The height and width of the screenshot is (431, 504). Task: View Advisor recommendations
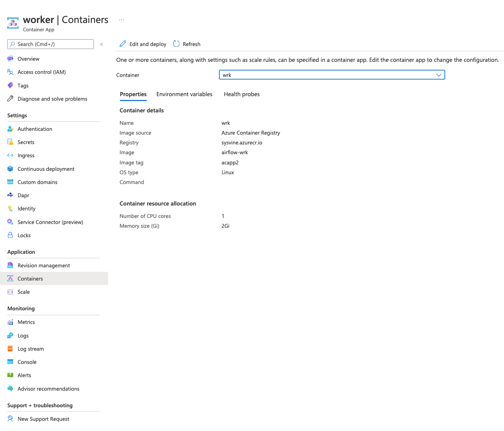pos(48,389)
